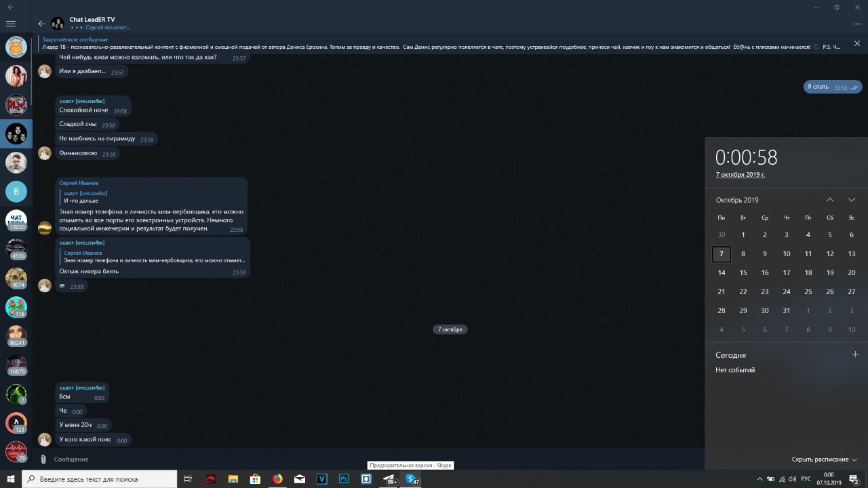The width and height of the screenshot is (868, 488).
Task: Click the '7 октября' date separator
Action: [450, 329]
